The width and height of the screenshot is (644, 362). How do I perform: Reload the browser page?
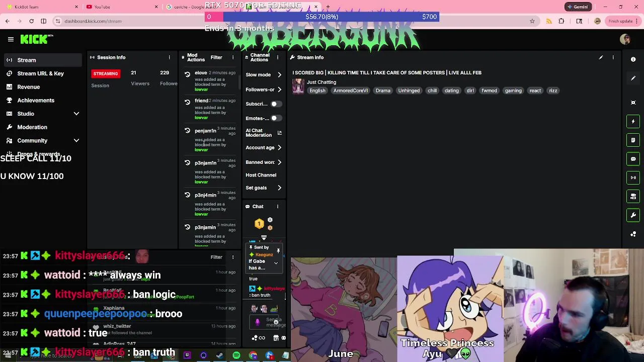click(31, 21)
